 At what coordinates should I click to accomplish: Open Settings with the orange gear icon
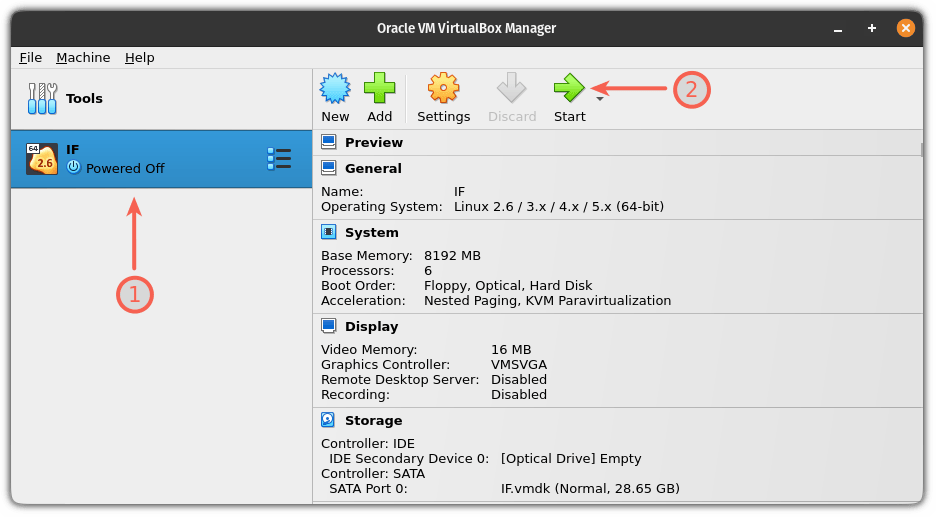pos(443,90)
